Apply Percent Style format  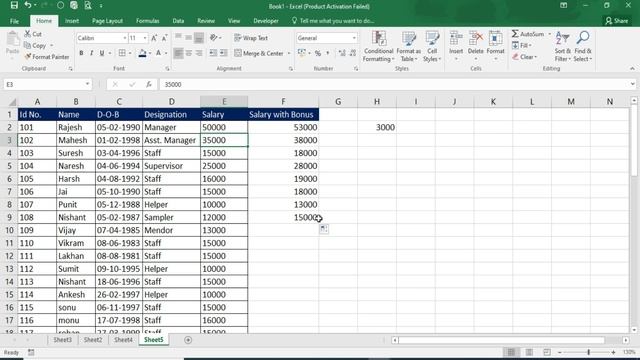point(318,53)
